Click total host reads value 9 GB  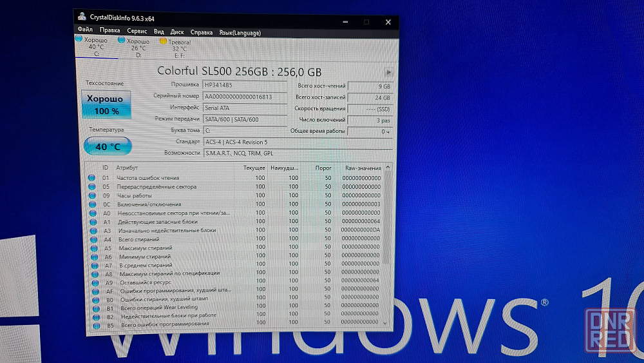coord(370,87)
